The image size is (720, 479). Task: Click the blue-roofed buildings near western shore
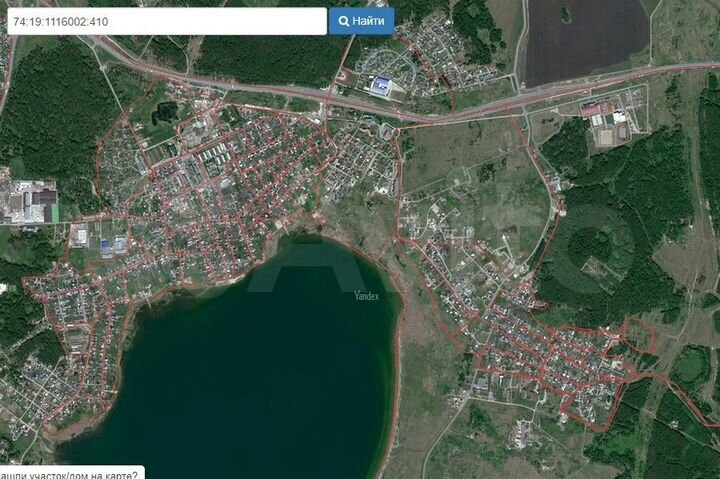112,243
